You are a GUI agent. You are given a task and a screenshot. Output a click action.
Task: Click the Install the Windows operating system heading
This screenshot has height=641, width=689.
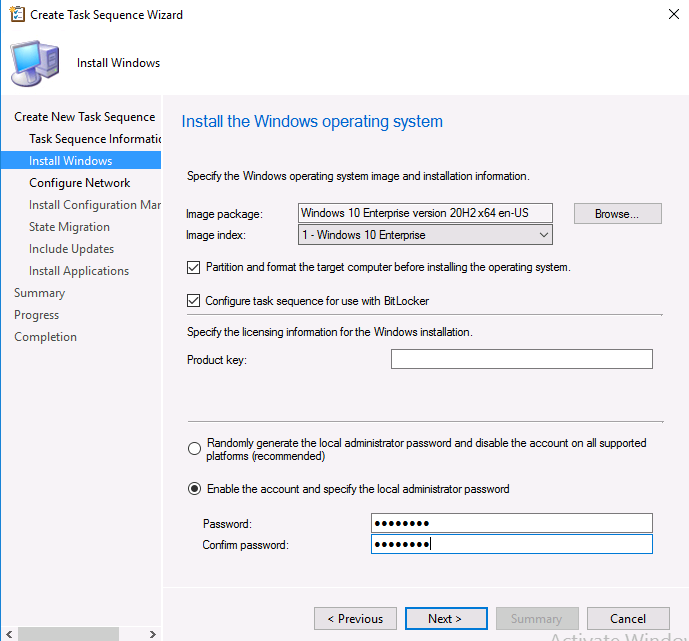point(312,122)
